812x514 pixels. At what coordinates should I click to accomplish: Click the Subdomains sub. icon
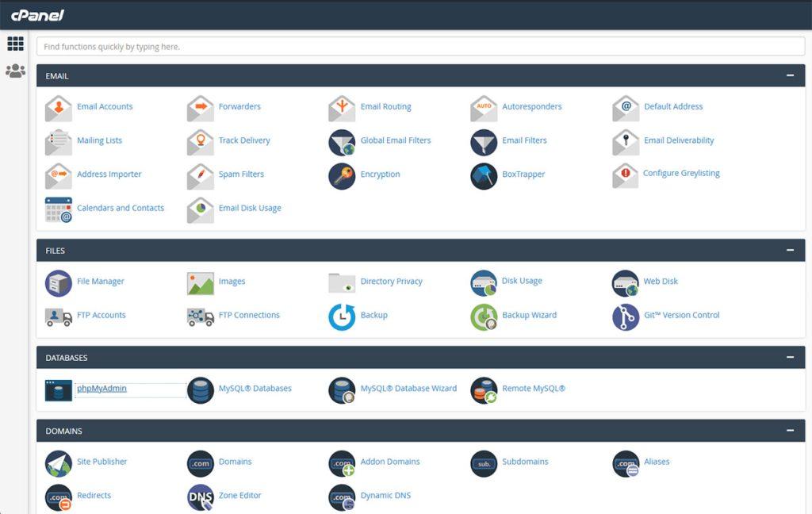[484, 463]
